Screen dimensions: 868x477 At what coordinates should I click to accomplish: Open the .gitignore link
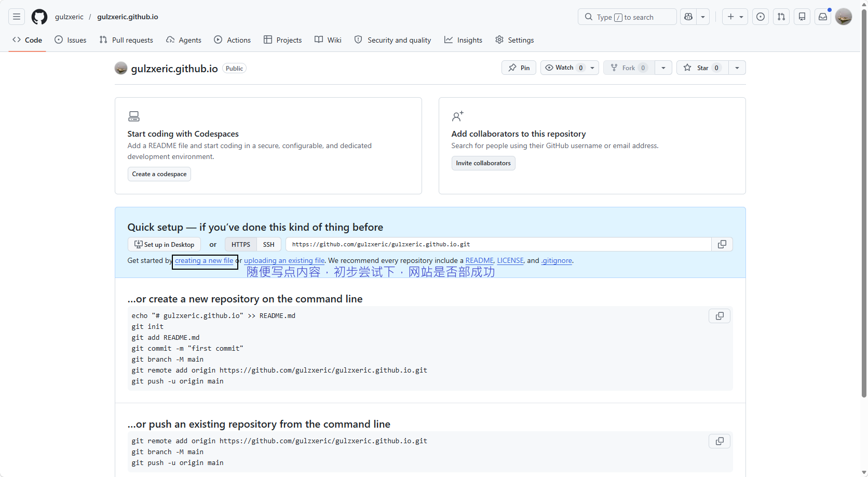(557, 261)
